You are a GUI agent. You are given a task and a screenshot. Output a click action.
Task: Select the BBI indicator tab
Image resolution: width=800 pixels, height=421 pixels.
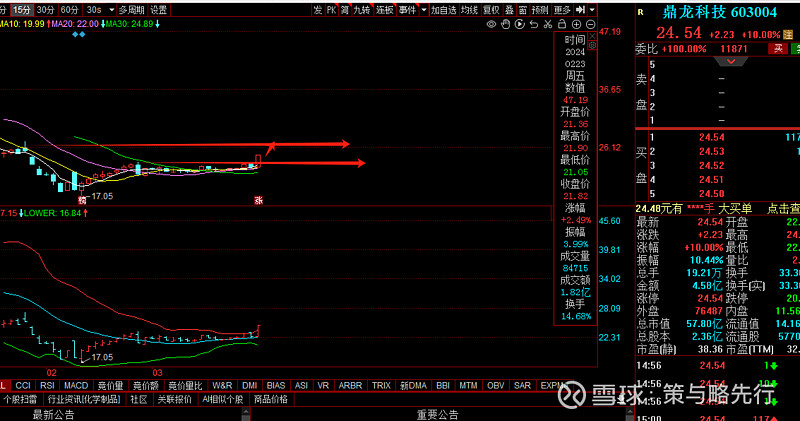click(443, 386)
